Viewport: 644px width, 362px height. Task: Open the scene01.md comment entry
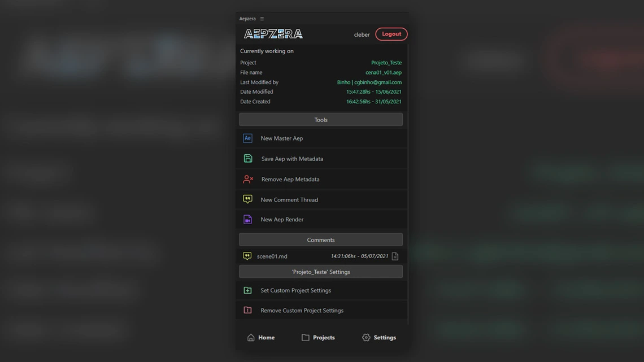point(321,256)
